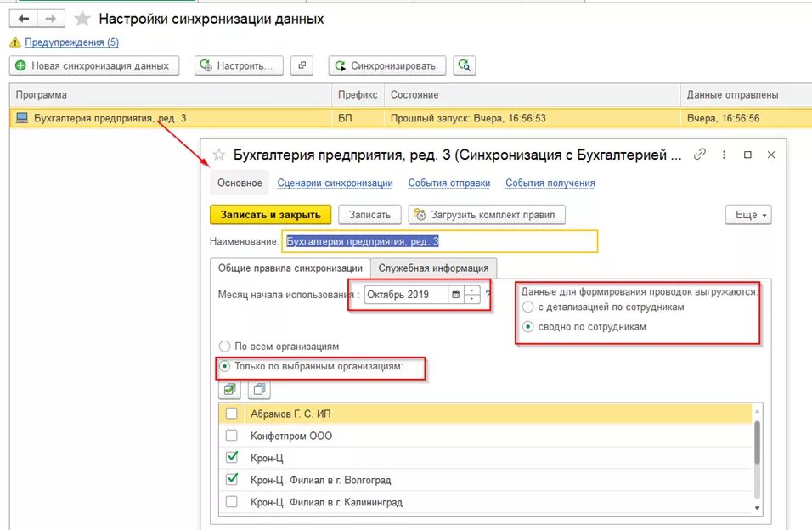Click the magnifier sync search icon
The width and height of the screenshot is (812, 530).
click(x=464, y=65)
